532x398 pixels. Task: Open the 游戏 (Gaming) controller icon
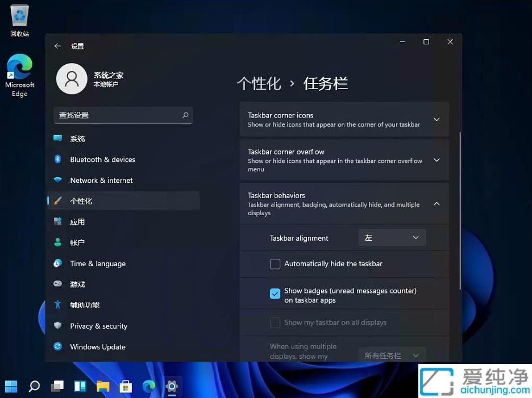point(58,284)
